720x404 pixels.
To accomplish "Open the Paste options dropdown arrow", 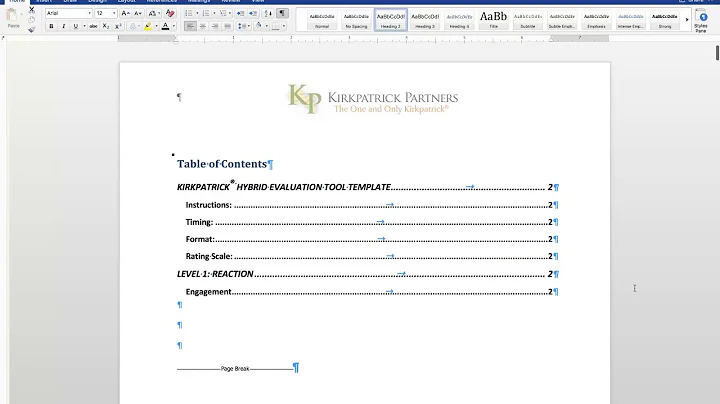I will pos(22,15).
